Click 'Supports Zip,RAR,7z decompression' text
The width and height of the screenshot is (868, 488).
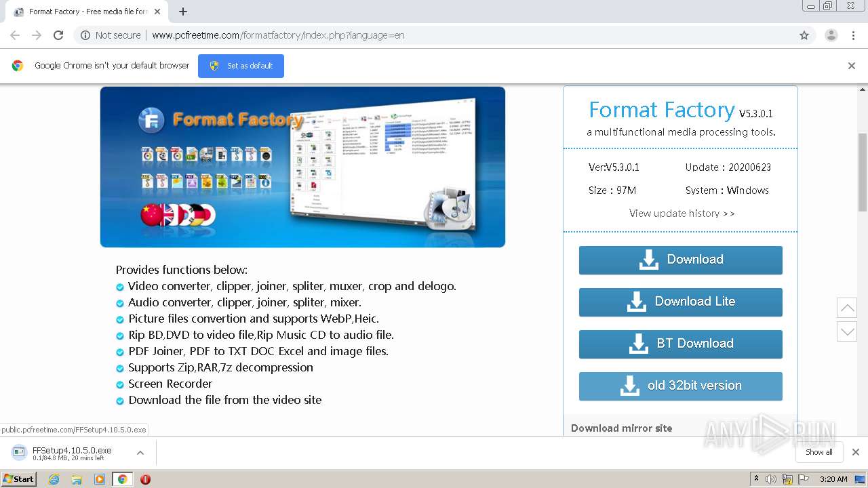click(221, 367)
